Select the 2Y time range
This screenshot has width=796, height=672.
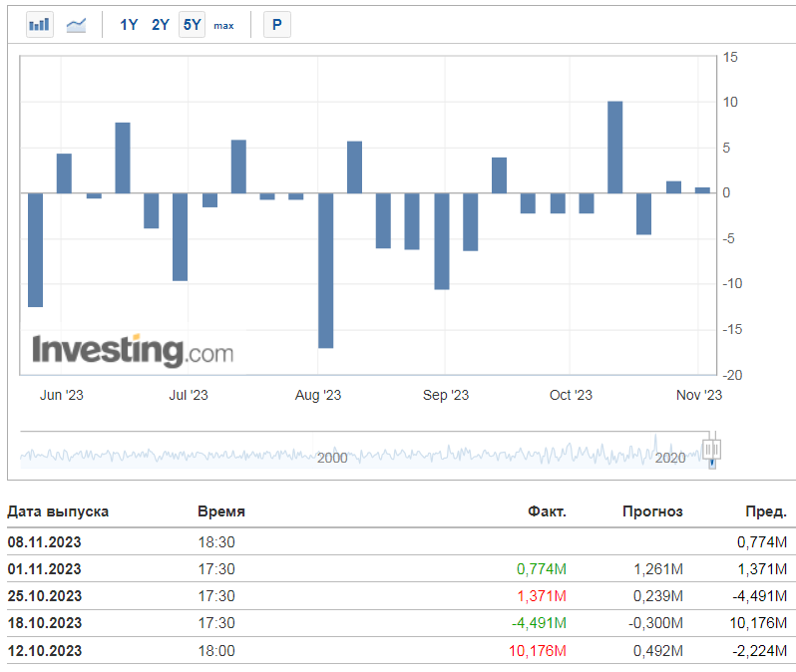point(161,25)
